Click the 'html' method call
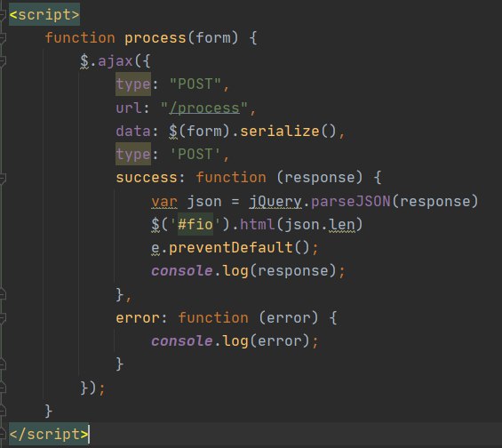 pos(258,224)
